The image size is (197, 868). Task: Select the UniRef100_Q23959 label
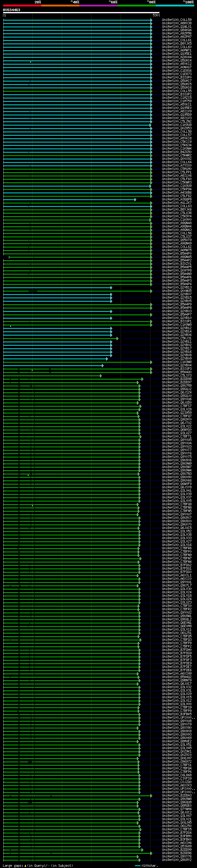pos(177,413)
